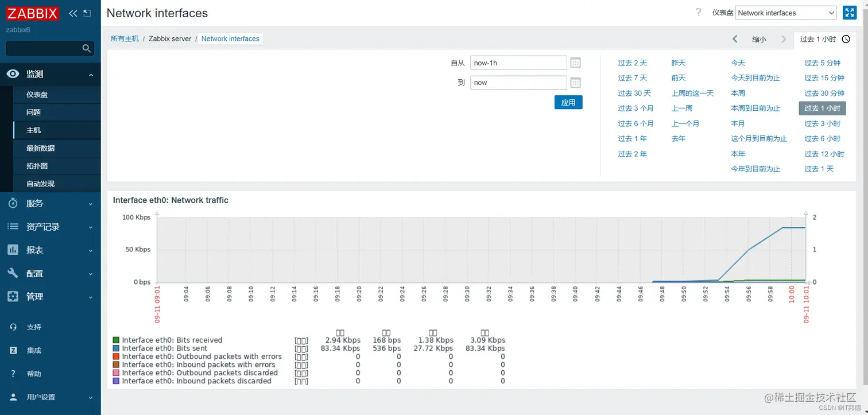
Task: Click the eye icon next to 监测
Action: click(x=13, y=74)
